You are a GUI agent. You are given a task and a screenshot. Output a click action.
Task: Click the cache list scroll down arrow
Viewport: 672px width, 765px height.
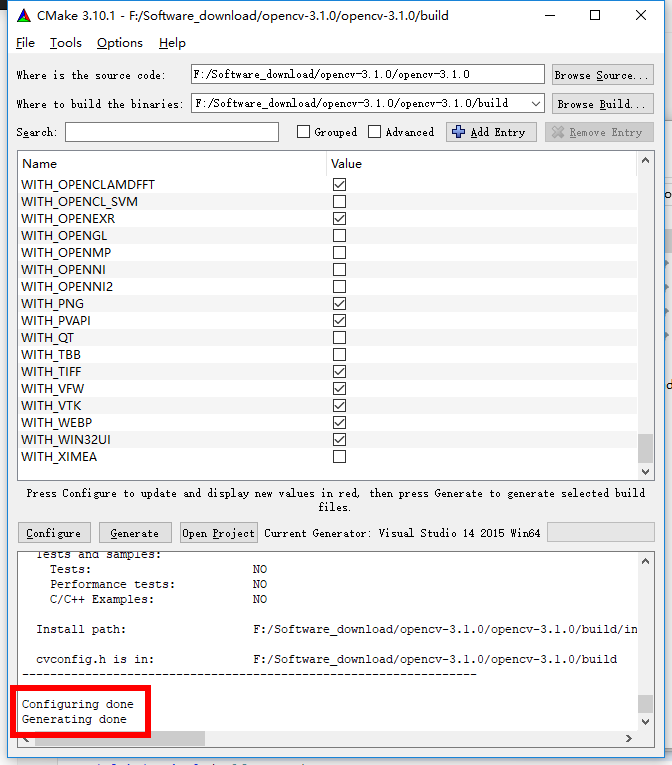coord(645,471)
